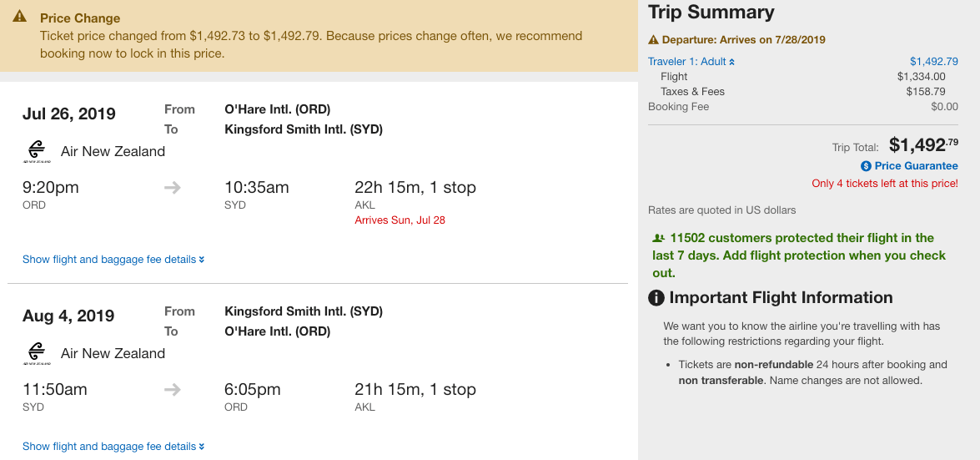The height and width of the screenshot is (460, 980).
Task: Click the info icon beside Important Flight Information
Action: pyautogui.click(x=657, y=298)
